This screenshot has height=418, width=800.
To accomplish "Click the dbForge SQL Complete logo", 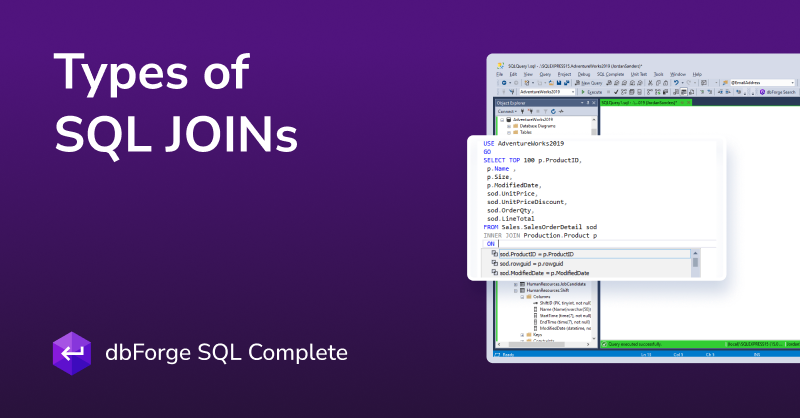I will point(72,353).
